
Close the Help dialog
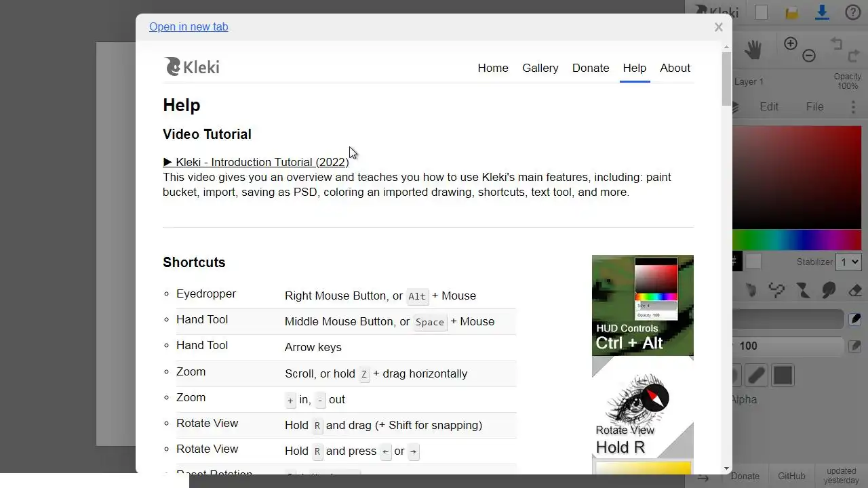[x=718, y=27]
